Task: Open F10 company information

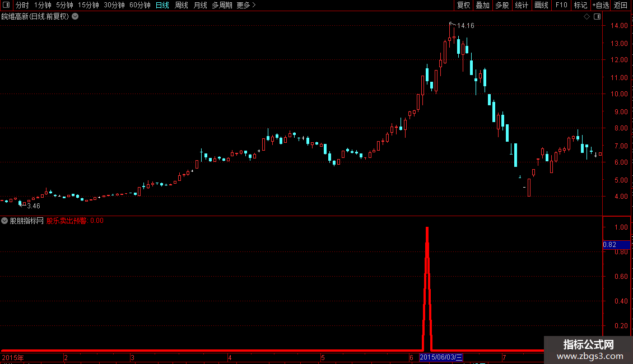Action: 561,5
